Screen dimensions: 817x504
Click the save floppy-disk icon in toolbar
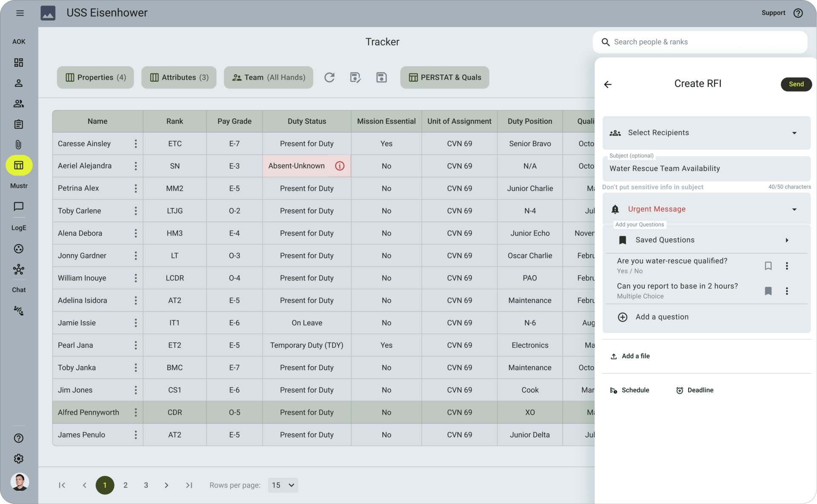pyautogui.click(x=381, y=77)
